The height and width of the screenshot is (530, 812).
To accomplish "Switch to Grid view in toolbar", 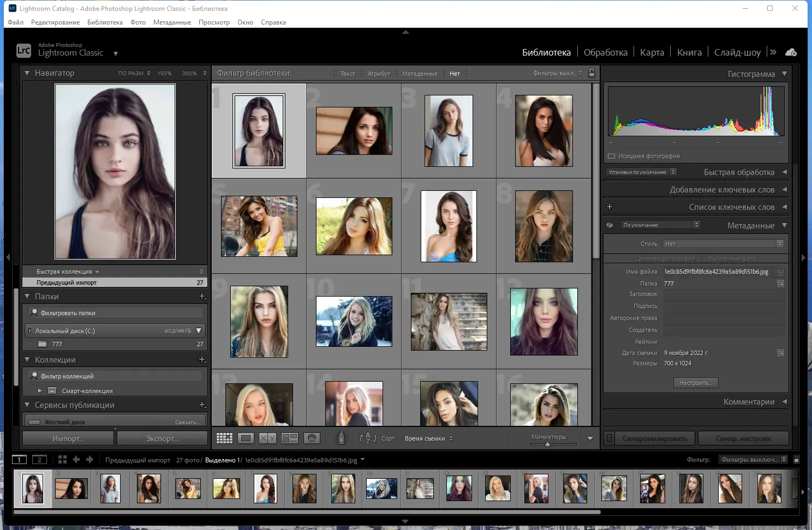I will [x=224, y=438].
